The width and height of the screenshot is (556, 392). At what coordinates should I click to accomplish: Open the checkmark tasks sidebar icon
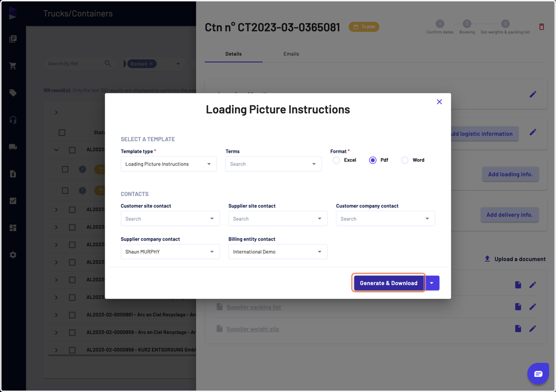[x=13, y=201]
